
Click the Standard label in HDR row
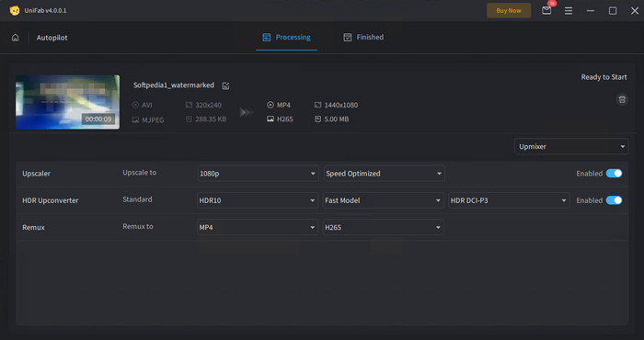(137, 199)
